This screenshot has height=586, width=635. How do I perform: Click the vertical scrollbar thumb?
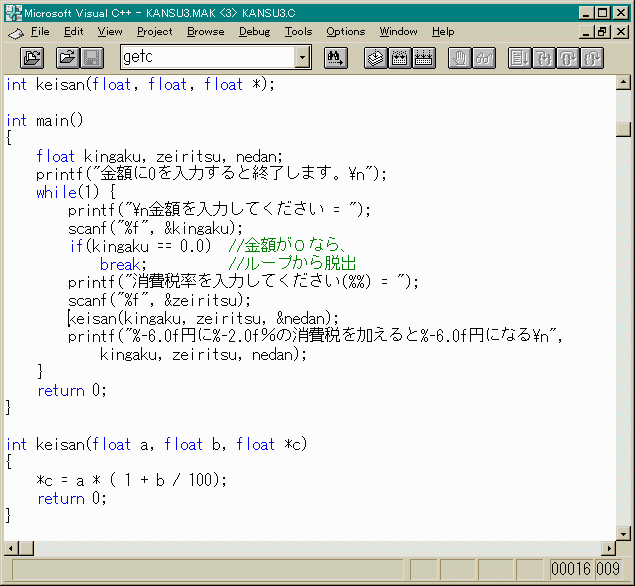[x=623, y=130]
